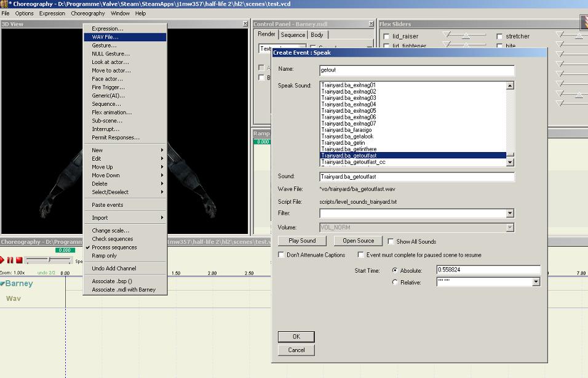Switch to the Body tab
The width and height of the screenshot is (588, 378).
coord(317,35)
